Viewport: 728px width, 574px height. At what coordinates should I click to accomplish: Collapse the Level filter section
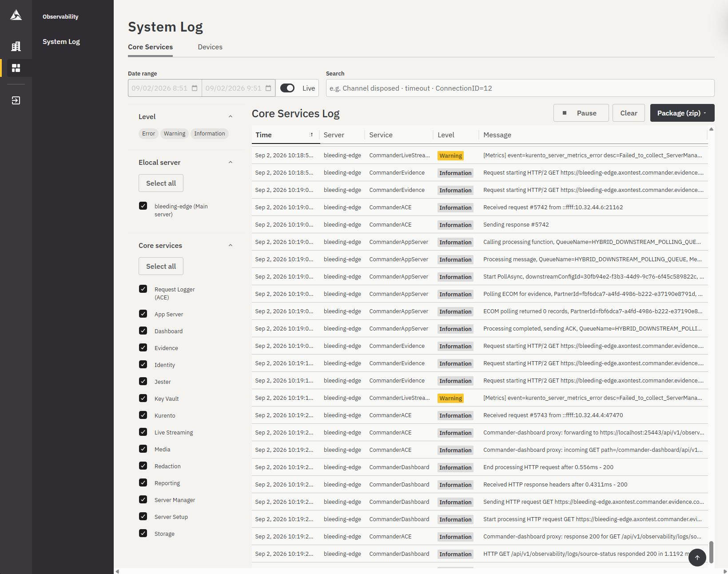tap(231, 116)
